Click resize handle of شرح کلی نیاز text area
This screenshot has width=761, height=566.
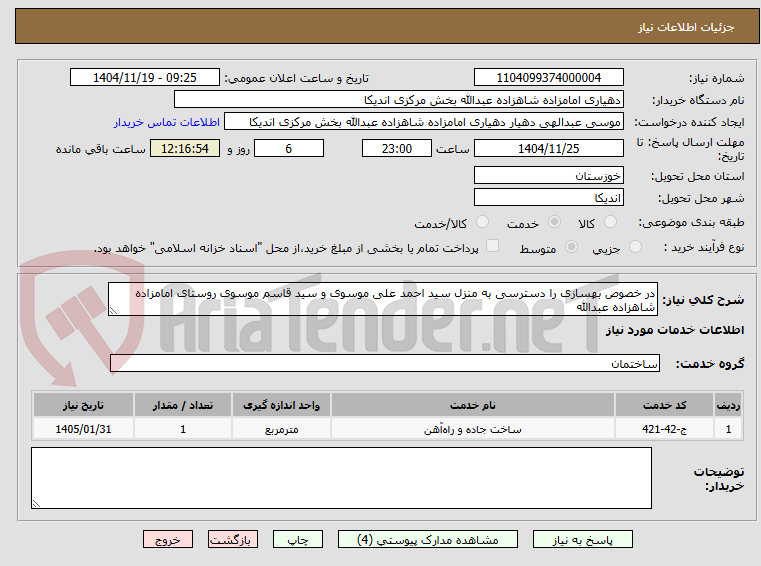click(x=113, y=311)
